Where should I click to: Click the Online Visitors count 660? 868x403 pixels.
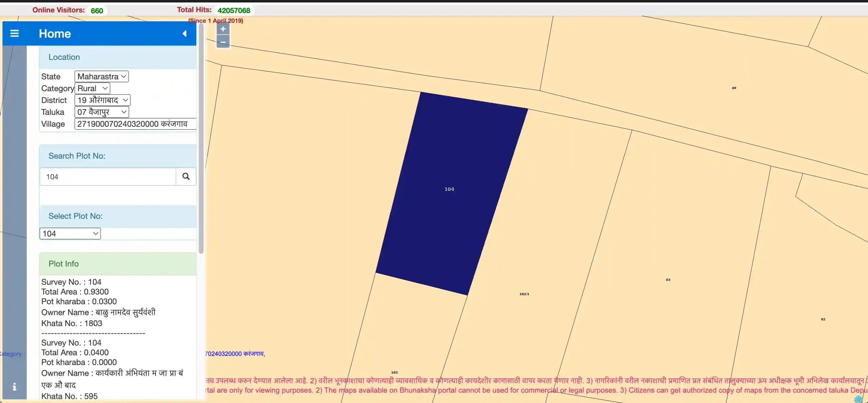click(x=97, y=11)
